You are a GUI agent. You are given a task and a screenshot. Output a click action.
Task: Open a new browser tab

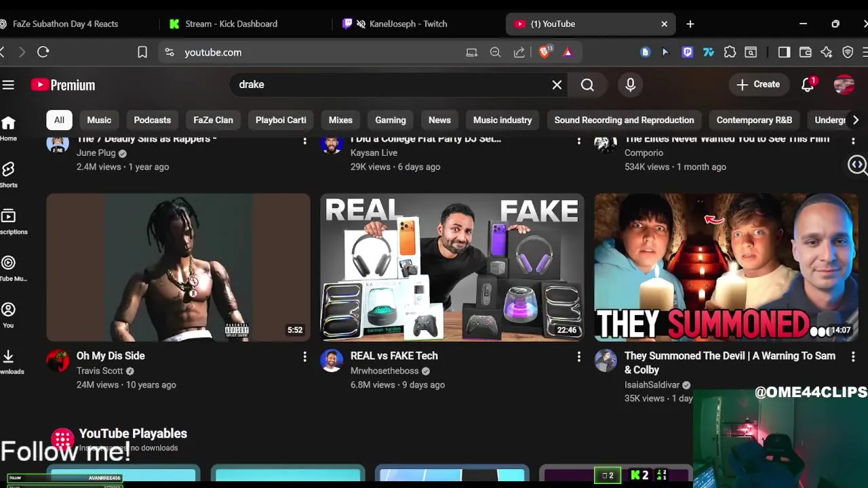[x=690, y=24]
